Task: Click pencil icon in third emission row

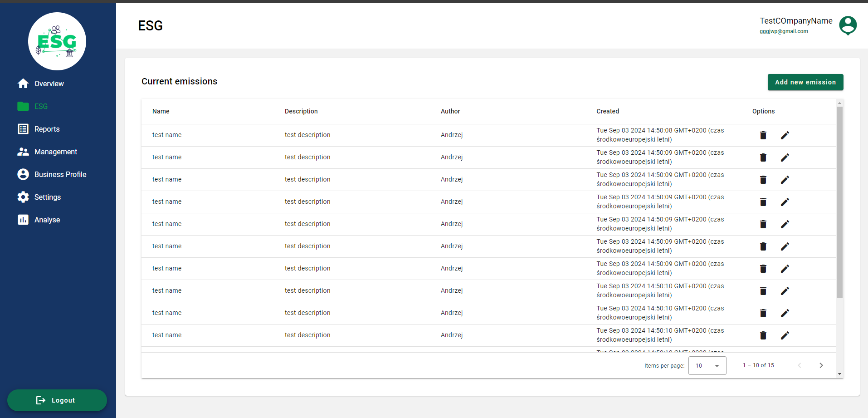Action: click(785, 180)
